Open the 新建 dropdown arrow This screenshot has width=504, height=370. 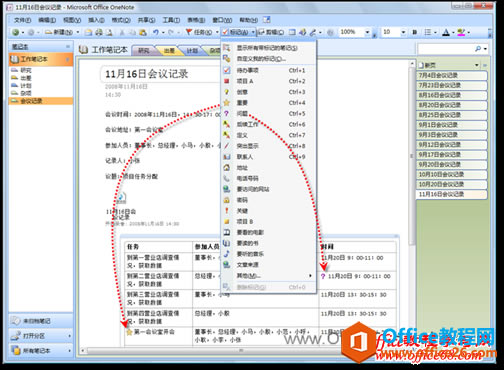(78, 32)
